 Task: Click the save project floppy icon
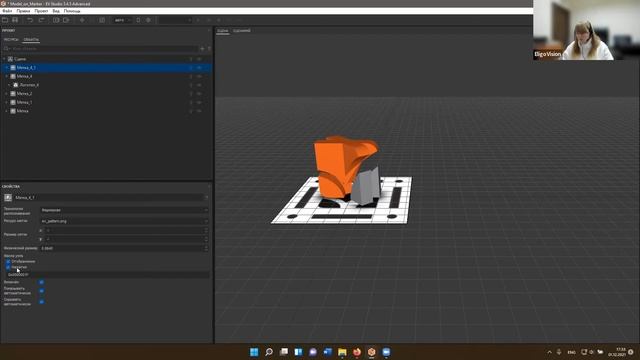coord(15,20)
